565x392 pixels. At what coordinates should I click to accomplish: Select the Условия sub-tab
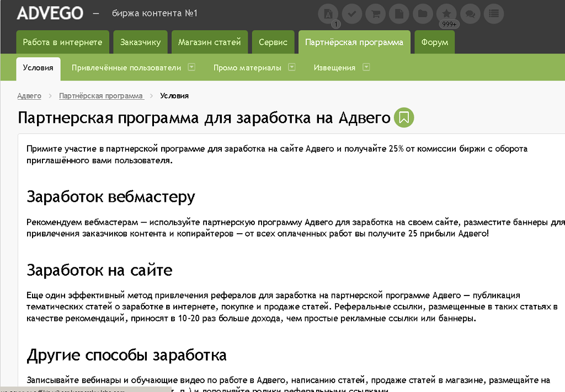pyautogui.click(x=38, y=68)
